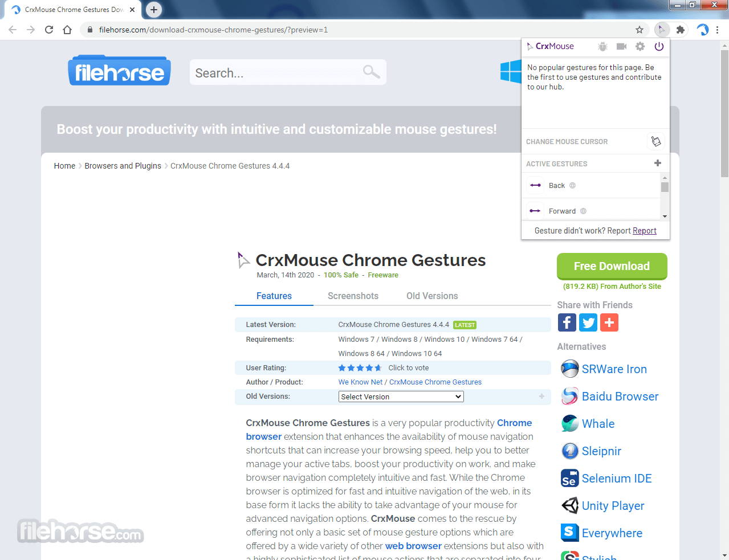Open more share options plus icon

point(609,322)
